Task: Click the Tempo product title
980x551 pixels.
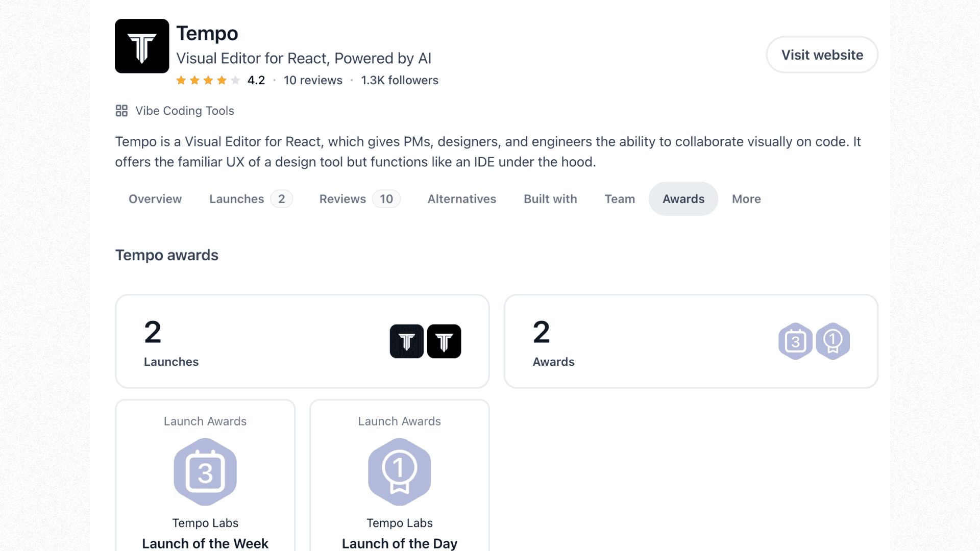Action: (x=207, y=34)
